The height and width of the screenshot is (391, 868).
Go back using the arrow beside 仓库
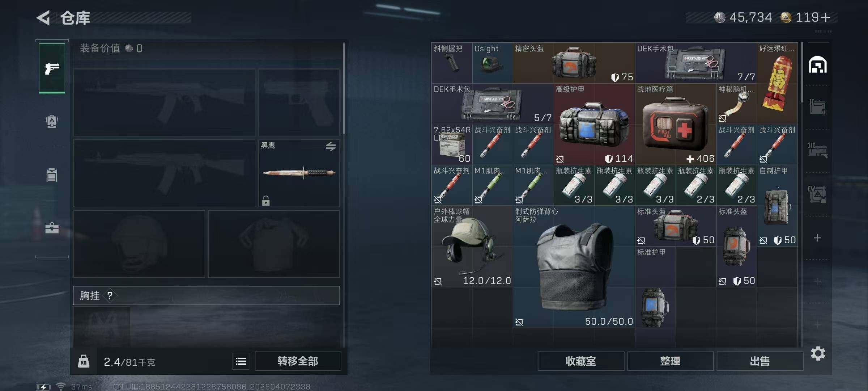pos(43,18)
